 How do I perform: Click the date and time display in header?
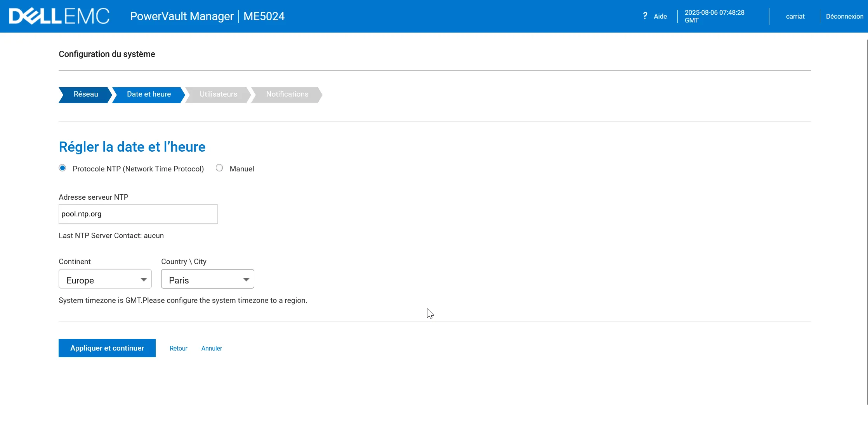click(x=714, y=16)
